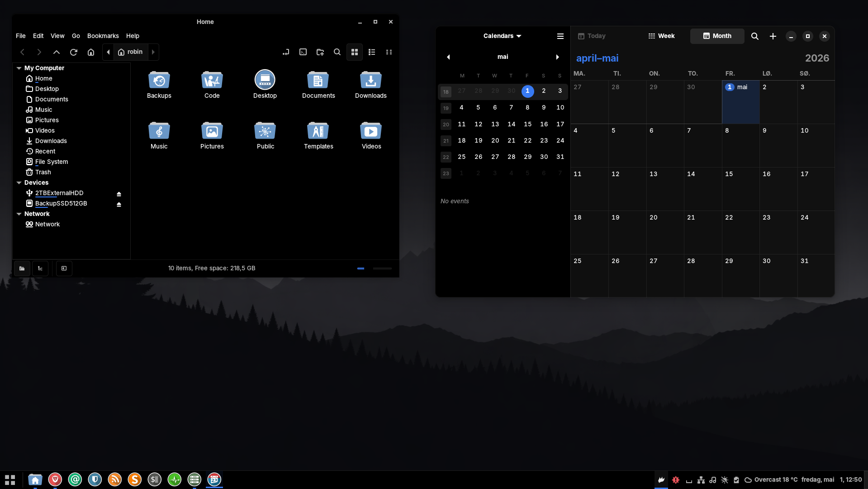This screenshot has height=489, width=868.
Task: Switch file manager to list view
Action: click(372, 52)
